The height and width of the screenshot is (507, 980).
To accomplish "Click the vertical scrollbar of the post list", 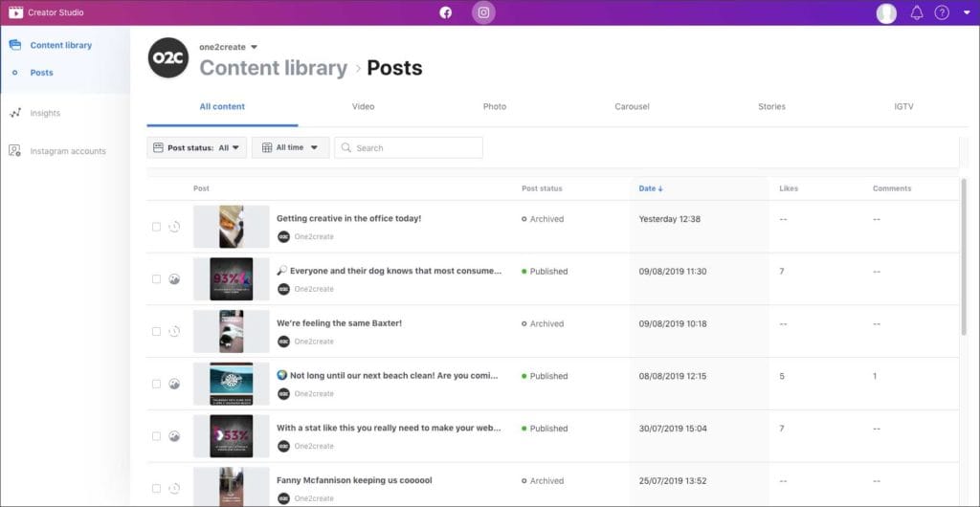I will click(x=963, y=258).
